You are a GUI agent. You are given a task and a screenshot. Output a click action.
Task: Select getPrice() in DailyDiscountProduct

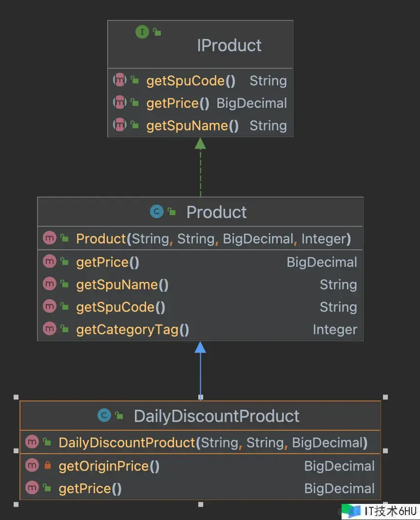[x=90, y=488]
